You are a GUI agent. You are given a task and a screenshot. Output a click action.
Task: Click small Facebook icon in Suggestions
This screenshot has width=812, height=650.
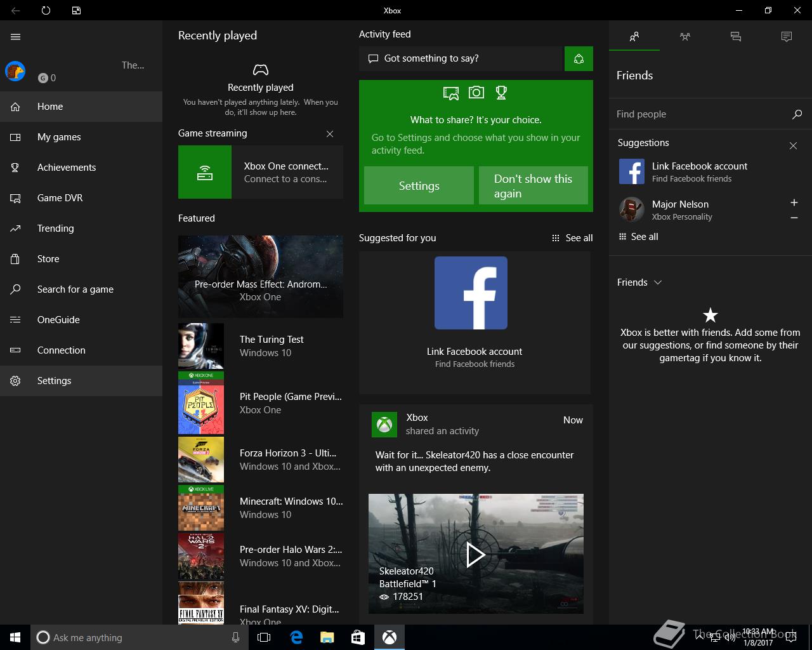click(632, 171)
